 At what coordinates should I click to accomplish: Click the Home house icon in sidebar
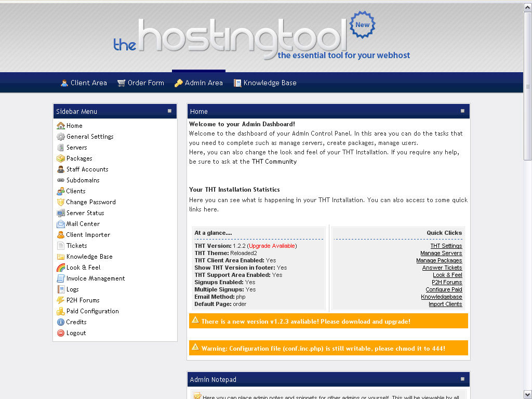[x=61, y=126]
